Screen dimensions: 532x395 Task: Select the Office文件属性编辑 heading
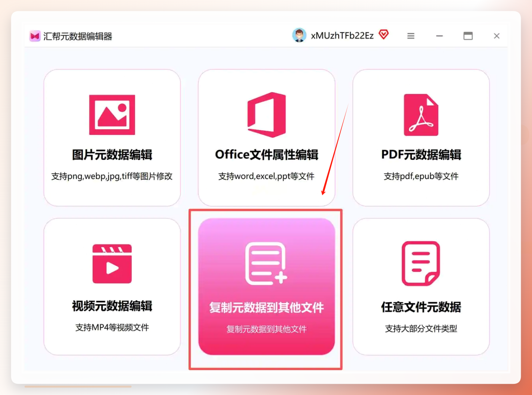[267, 155]
